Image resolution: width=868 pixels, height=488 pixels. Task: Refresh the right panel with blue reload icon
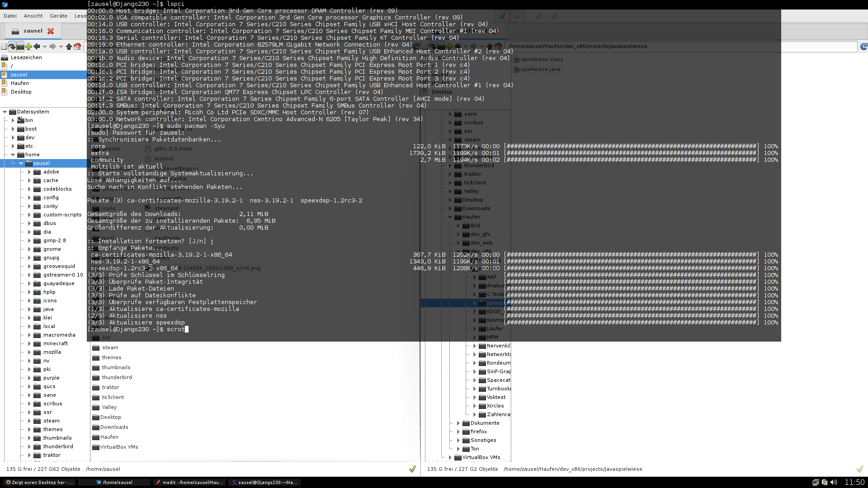click(x=863, y=47)
